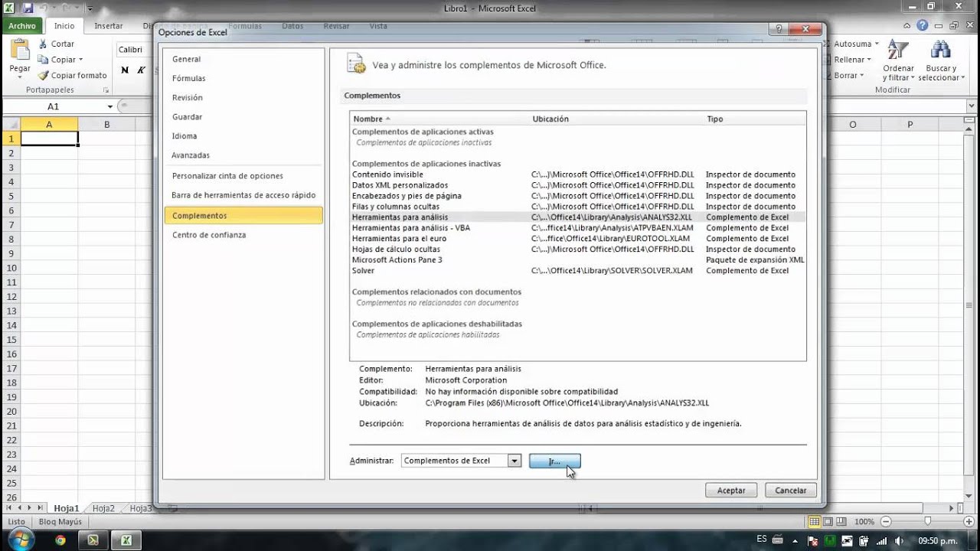
Task: Select column A header
Action: pyautogui.click(x=49, y=125)
